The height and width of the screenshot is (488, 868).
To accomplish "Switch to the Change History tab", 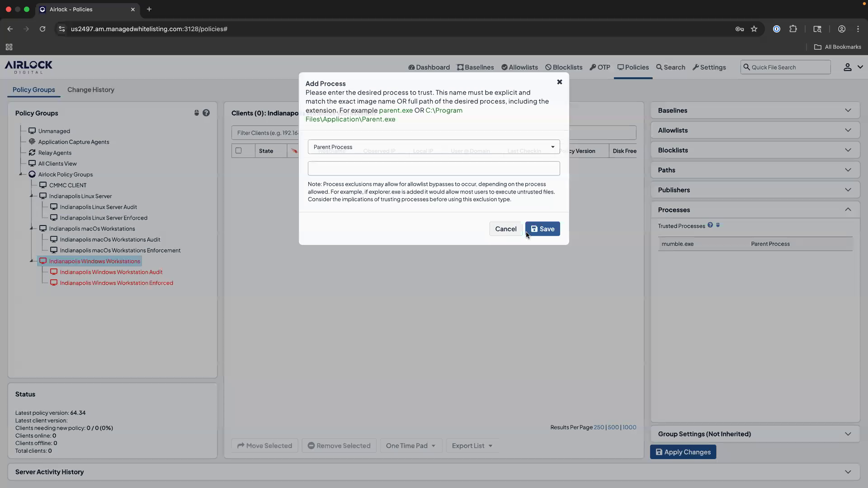I will pos(90,89).
